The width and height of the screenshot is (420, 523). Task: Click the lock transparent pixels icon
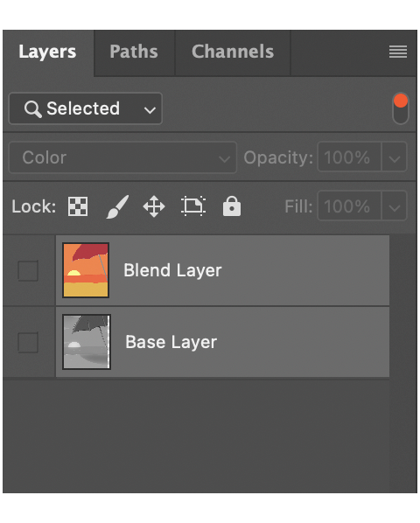pos(78,206)
